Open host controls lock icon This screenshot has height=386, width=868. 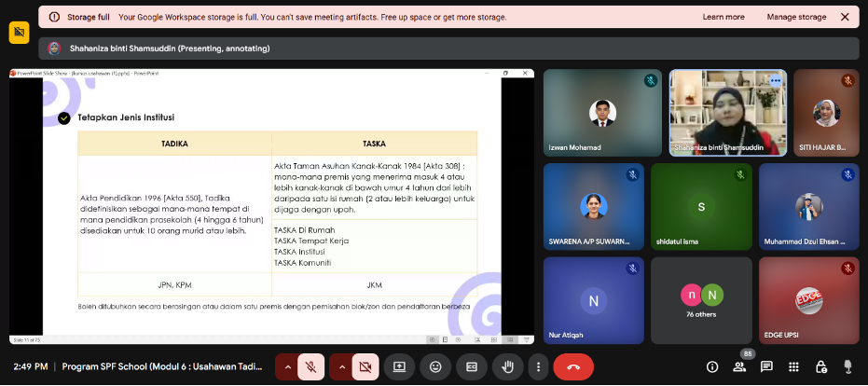[820, 366]
